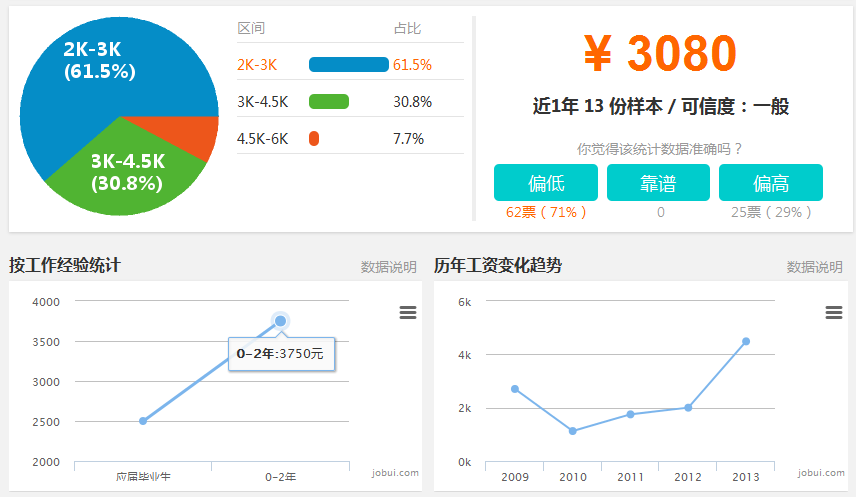
Task: Click the 0-2年:3750元 tooltip
Action: tap(281, 354)
